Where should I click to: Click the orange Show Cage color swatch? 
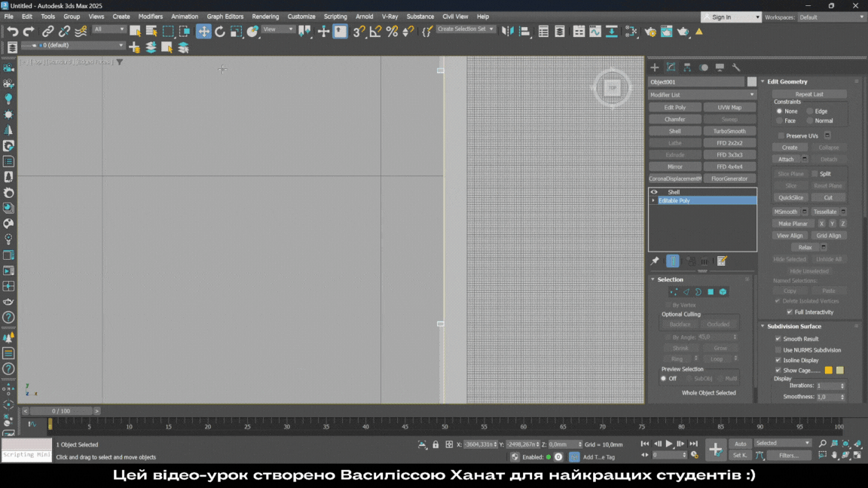point(828,371)
